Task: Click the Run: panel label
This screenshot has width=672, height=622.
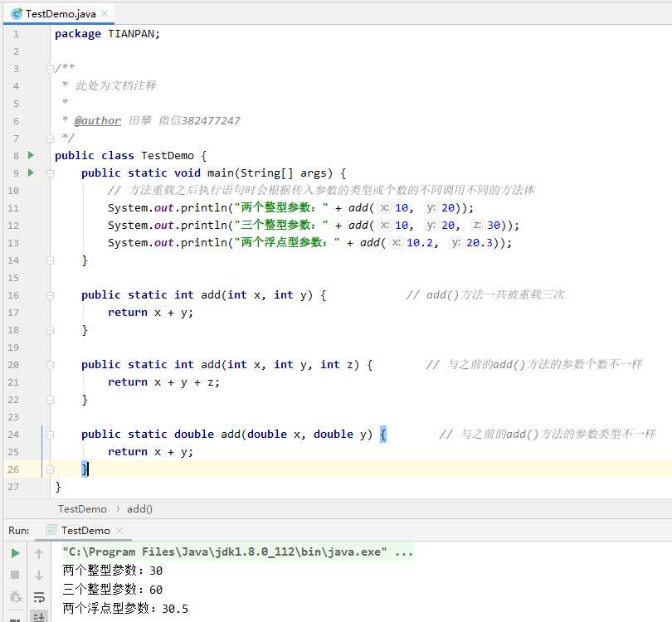Action: pyautogui.click(x=19, y=530)
